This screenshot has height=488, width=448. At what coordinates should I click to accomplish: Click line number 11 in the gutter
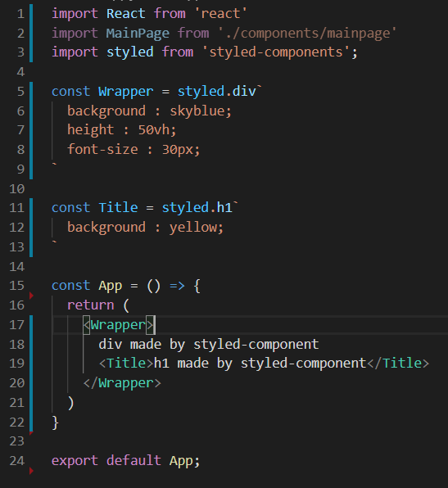pos(17,208)
